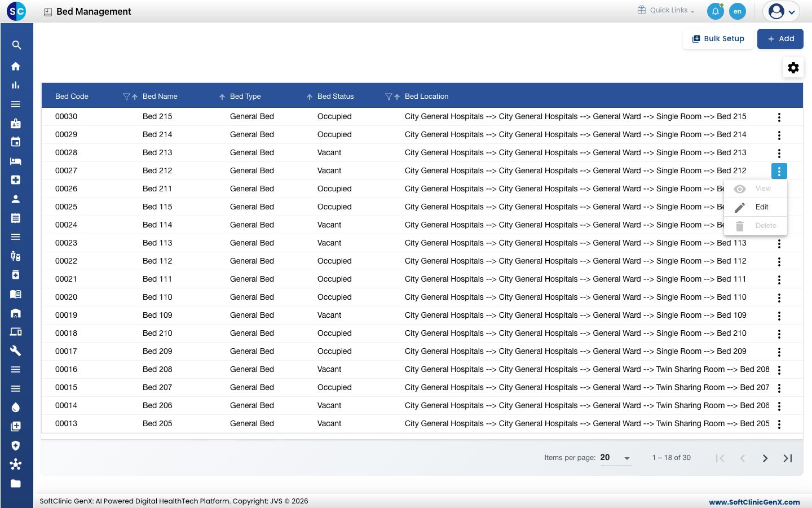Open row actions for Bed 215

click(779, 117)
